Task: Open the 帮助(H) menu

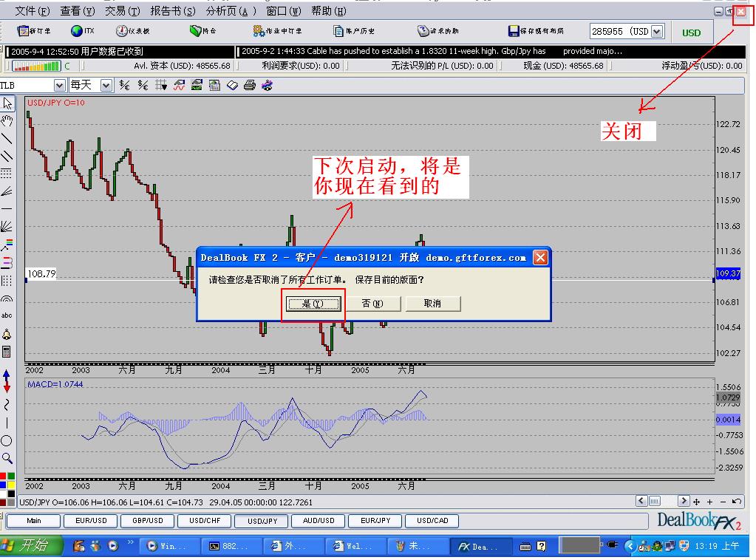Action: [x=329, y=11]
